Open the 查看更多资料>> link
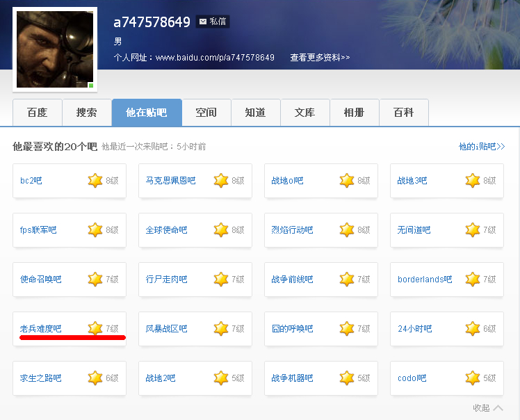Screen dimensions: 520x420 [320, 58]
